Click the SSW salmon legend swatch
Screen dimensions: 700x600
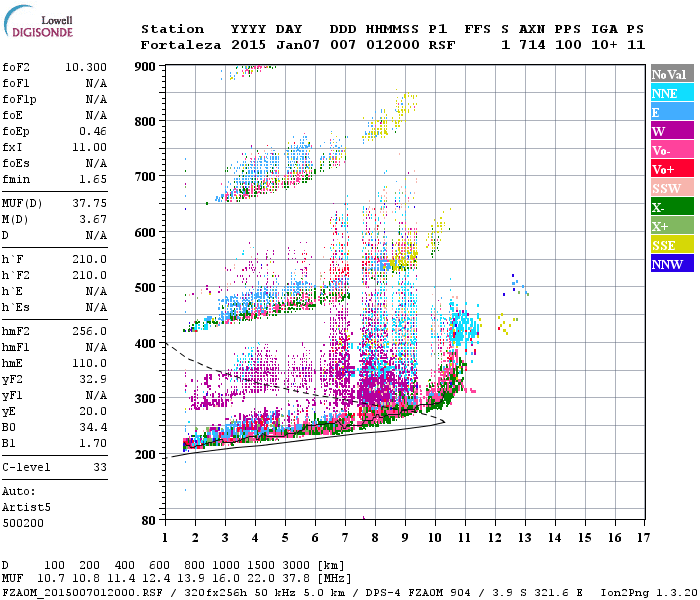coord(672,188)
